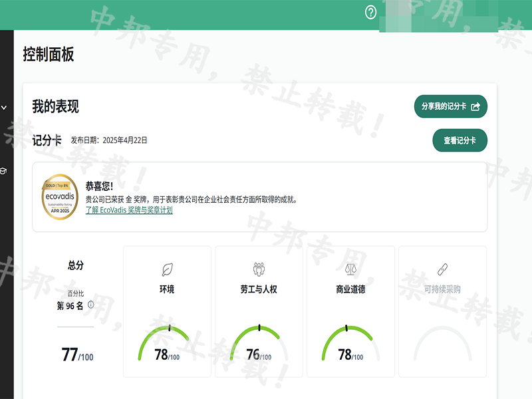Screen dimensions: 532x399
Task: Open the blurred user account menu
Action: coord(439,16)
